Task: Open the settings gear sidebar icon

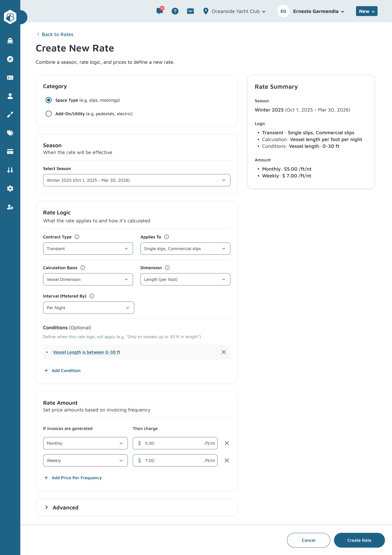Action: point(10,188)
